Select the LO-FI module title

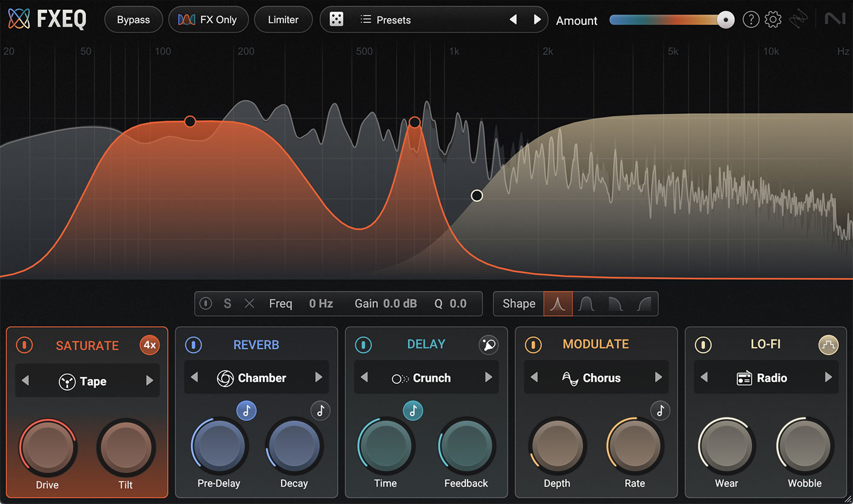click(766, 345)
